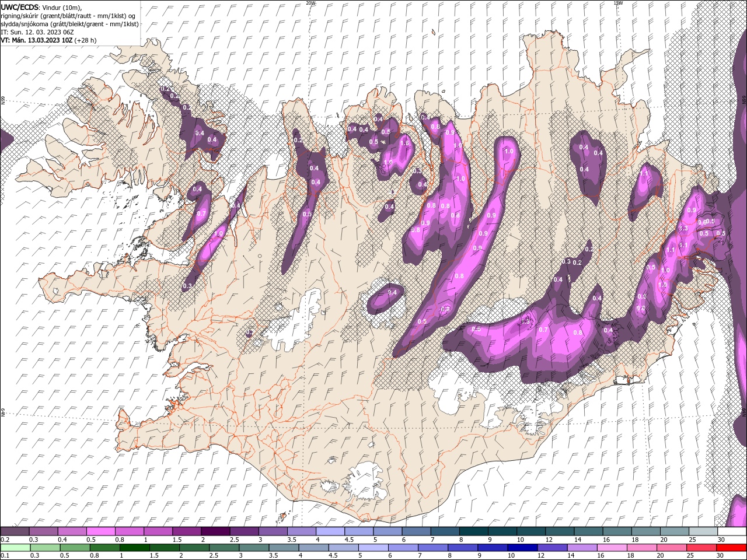Choose the light lavender 4–4.5 swatch, top legend row
The height and width of the screenshot is (560, 747).
330,531
